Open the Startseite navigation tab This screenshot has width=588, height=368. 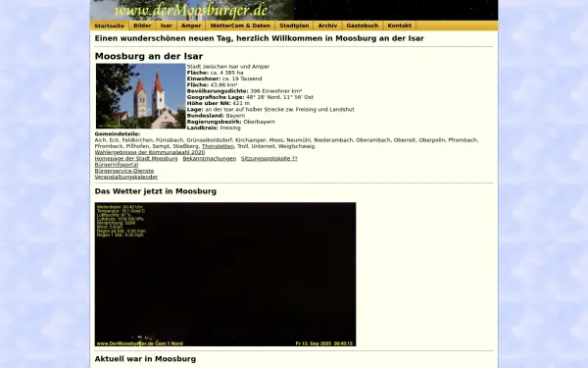point(109,26)
